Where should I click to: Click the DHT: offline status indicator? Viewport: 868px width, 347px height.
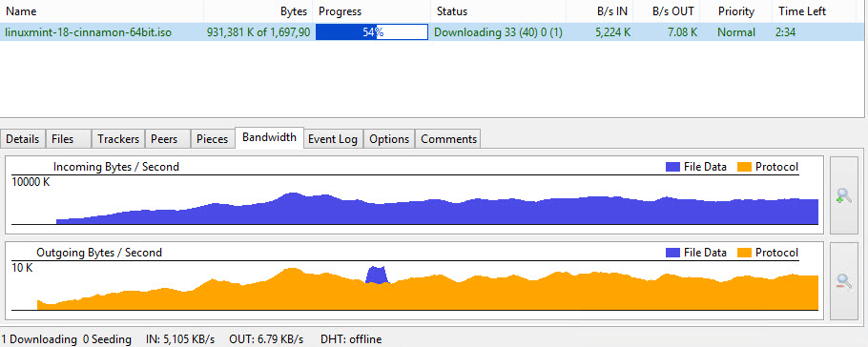pyautogui.click(x=351, y=339)
